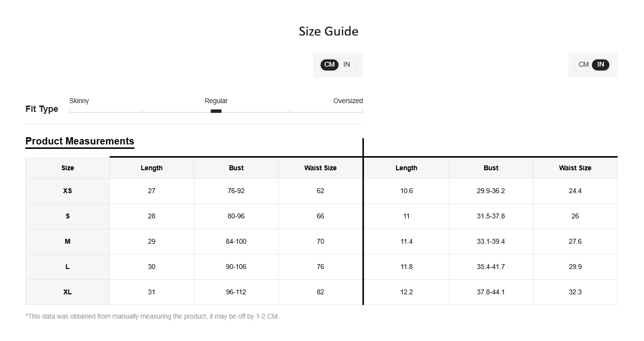The height and width of the screenshot is (341, 644).
Task: Select CM on the right unit toggle
Action: (584, 65)
